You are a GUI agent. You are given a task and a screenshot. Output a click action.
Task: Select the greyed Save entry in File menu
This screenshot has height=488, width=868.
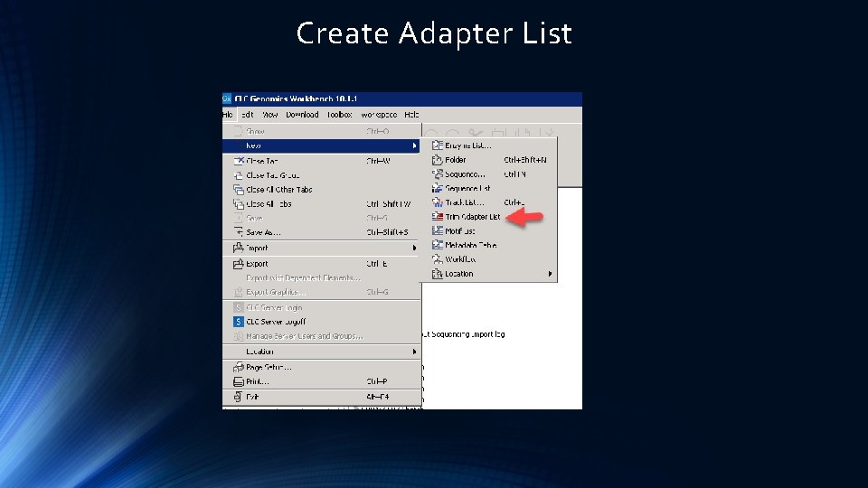(321, 218)
